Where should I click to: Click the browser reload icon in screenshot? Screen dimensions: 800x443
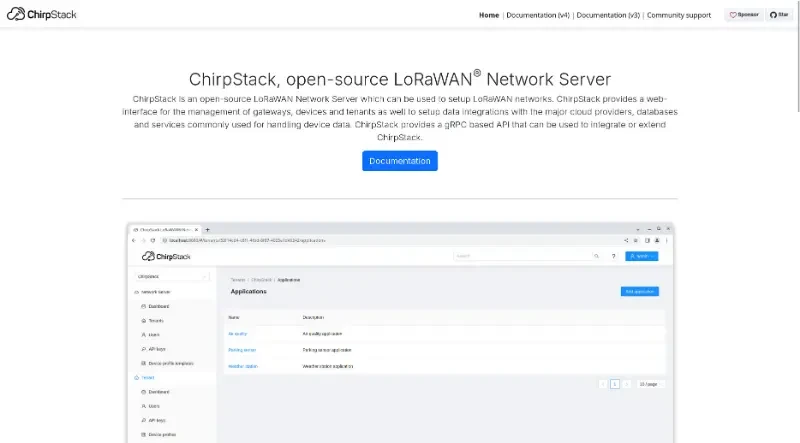pos(153,240)
